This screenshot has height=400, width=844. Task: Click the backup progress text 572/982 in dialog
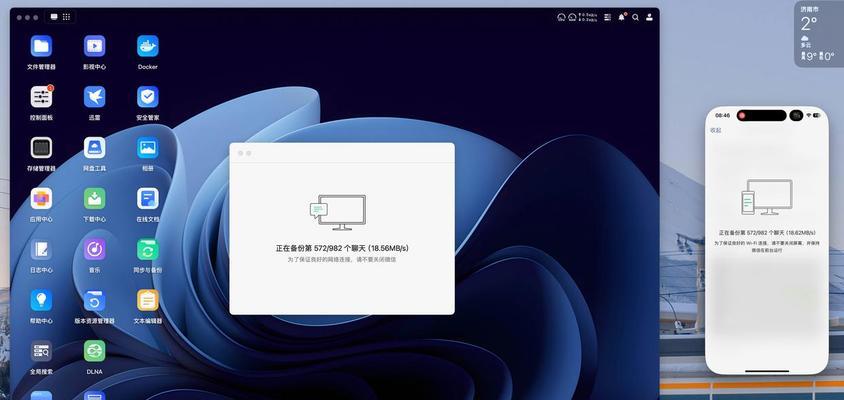pos(342,248)
